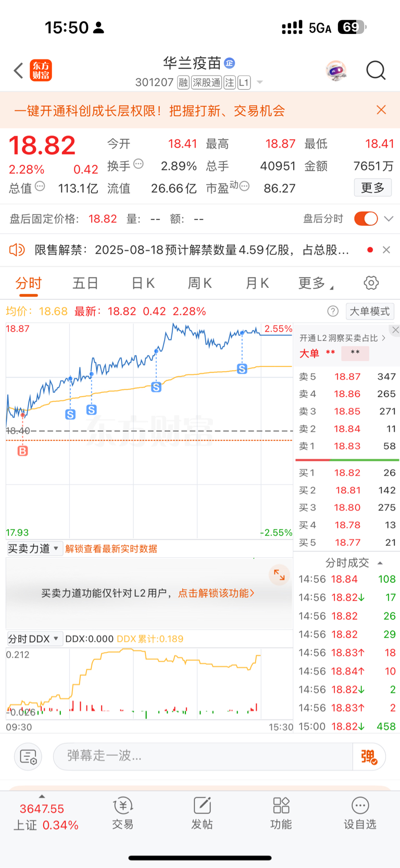Tap the info icon next to 总值
The height and width of the screenshot is (868, 400).
[40, 186]
